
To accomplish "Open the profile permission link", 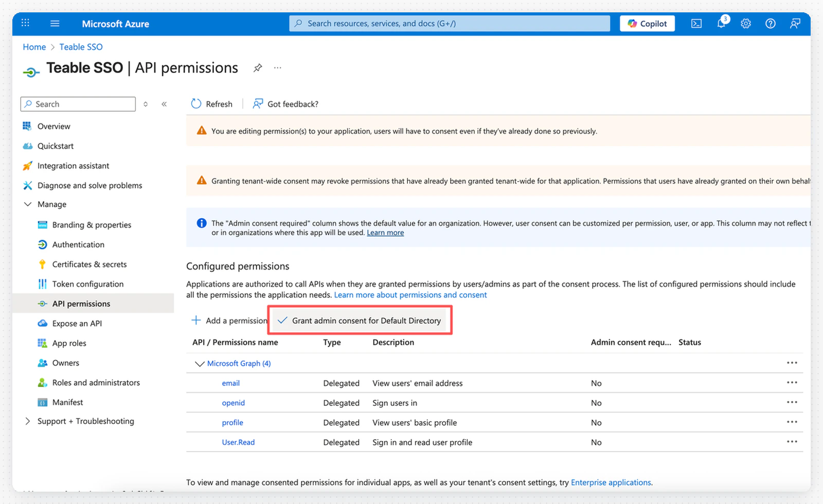I will pos(232,422).
